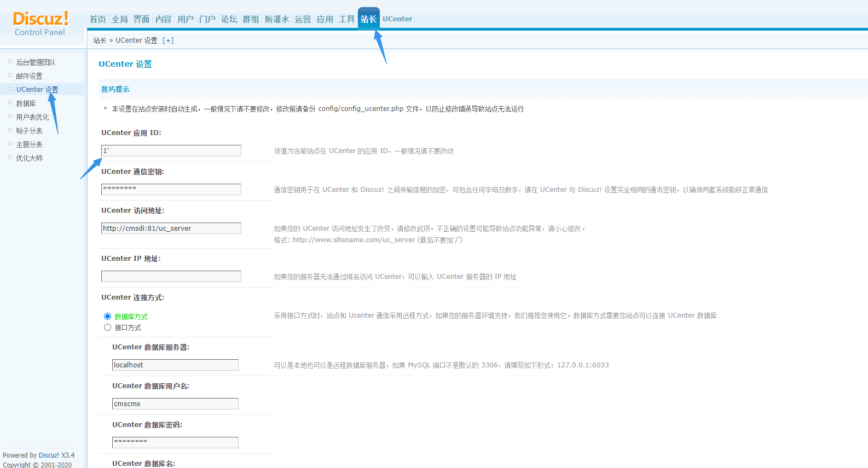Click the [+] bookmark icon in breadcrumb
The image size is (868, 468).
pos(168,40)
